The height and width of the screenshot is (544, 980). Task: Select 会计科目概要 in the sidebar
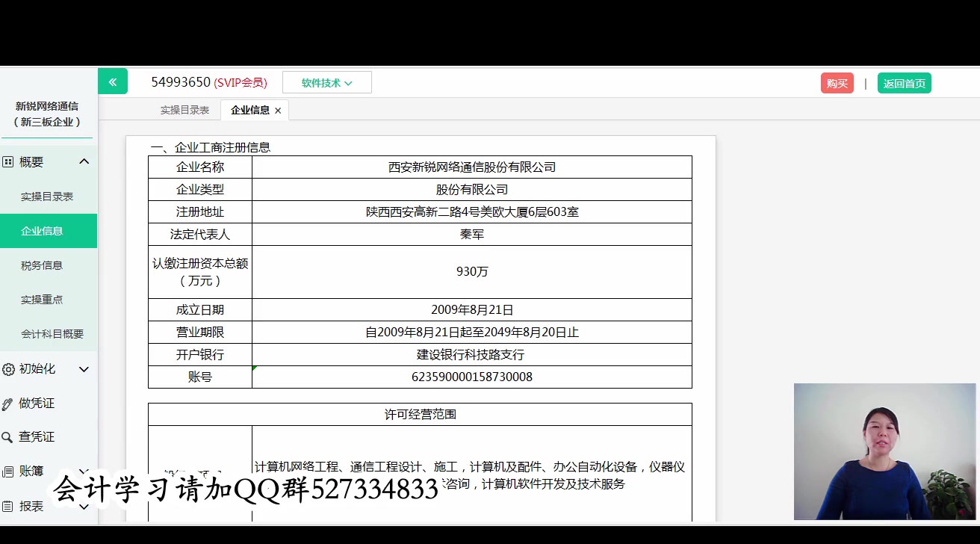(x=49, y=333)
